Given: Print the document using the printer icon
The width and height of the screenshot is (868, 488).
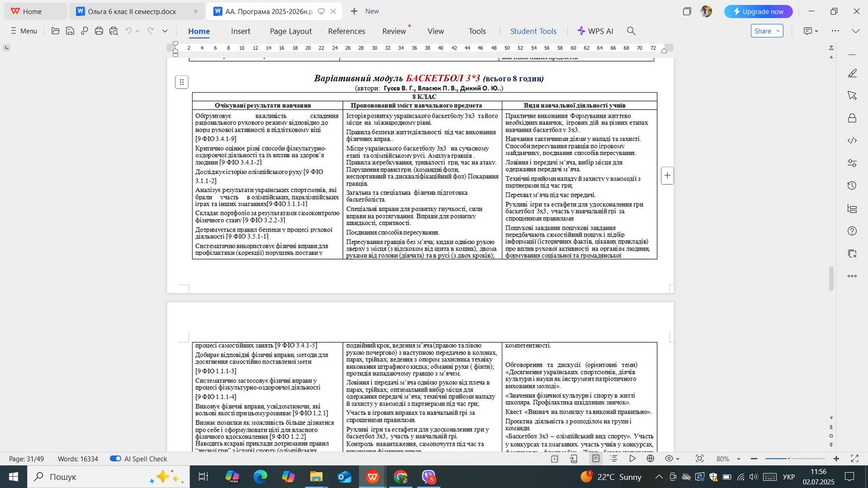Looking at the screenshot, I should tap(99, 31).
